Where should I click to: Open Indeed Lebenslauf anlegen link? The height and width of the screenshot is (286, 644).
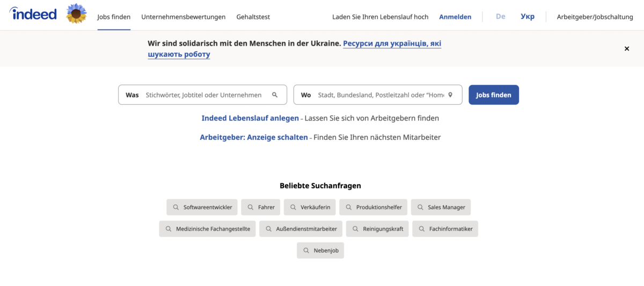coord(250,118)
